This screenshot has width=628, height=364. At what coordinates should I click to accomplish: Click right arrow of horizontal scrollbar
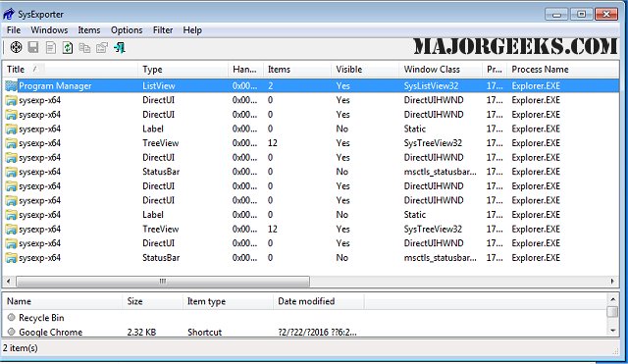tap(612, 282)
